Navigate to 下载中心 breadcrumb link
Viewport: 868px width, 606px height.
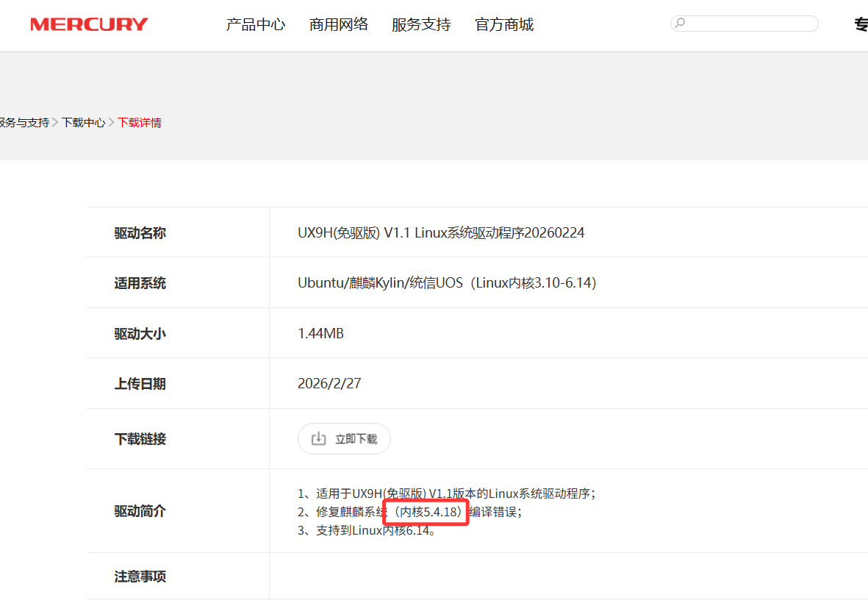(x=83, y=123)
